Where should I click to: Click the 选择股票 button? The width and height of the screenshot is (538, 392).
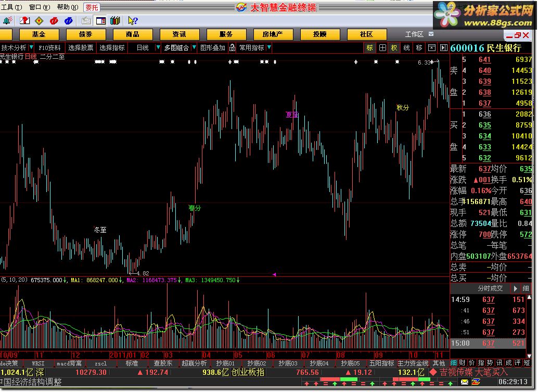(81, 48)
